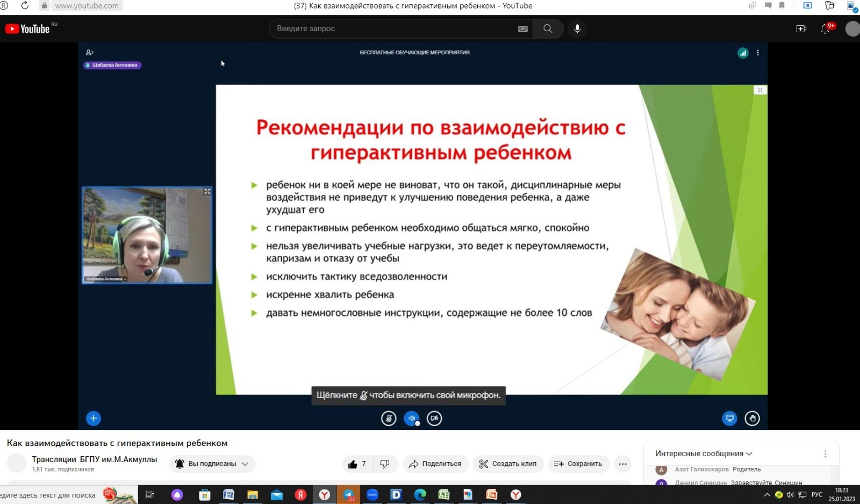Open the chat options three-dot menu
The image size is (860, 504).
point(825,454)
